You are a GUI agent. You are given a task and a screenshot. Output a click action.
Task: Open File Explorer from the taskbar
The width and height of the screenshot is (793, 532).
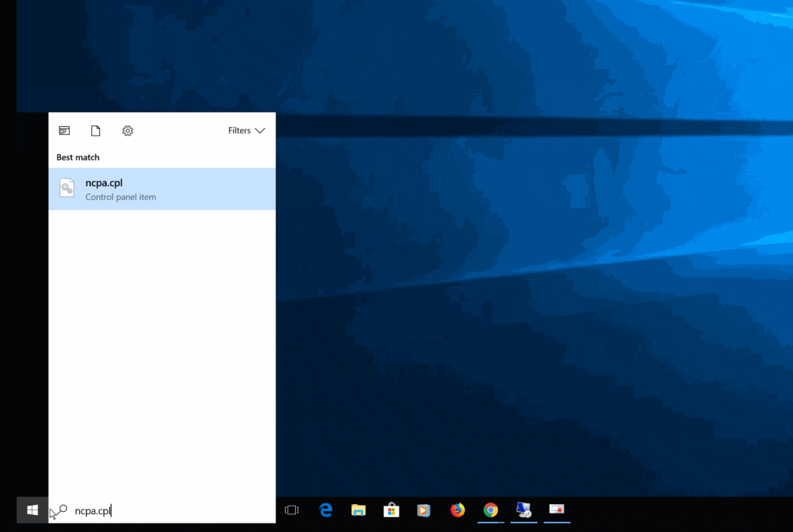point(359,510)
